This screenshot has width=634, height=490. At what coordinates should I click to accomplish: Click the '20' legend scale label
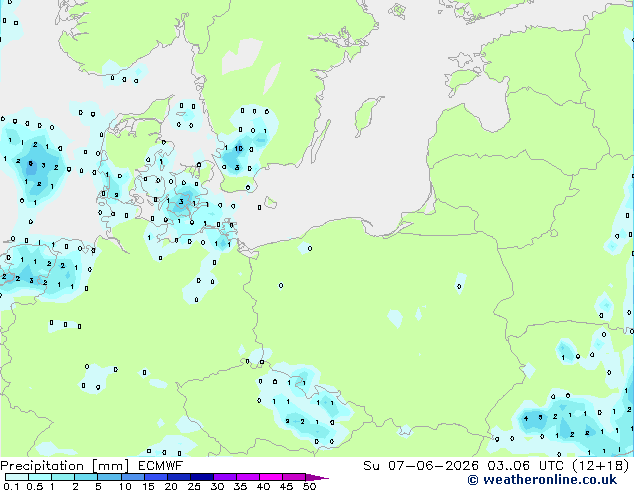tap(171, 486)
